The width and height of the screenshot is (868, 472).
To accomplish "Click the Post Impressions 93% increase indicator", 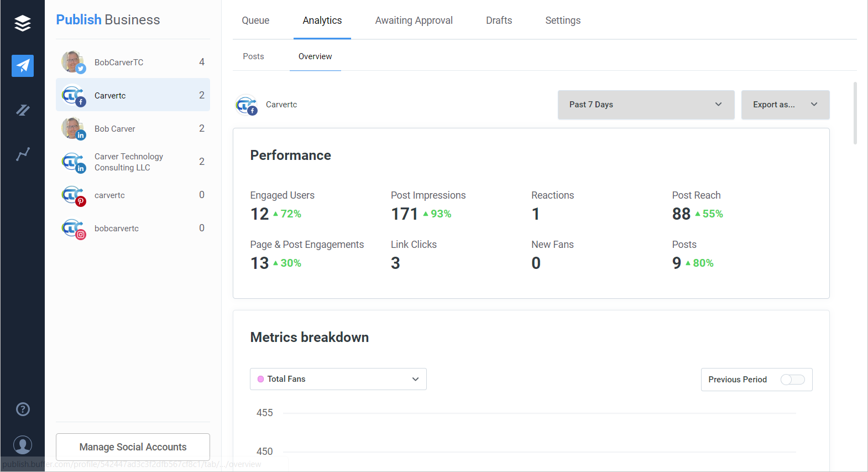I will click(437, 214).
